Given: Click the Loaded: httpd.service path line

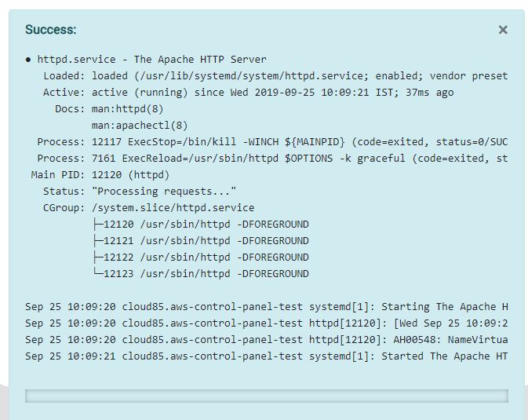Looking at the screenshot, I should (275, 76).
